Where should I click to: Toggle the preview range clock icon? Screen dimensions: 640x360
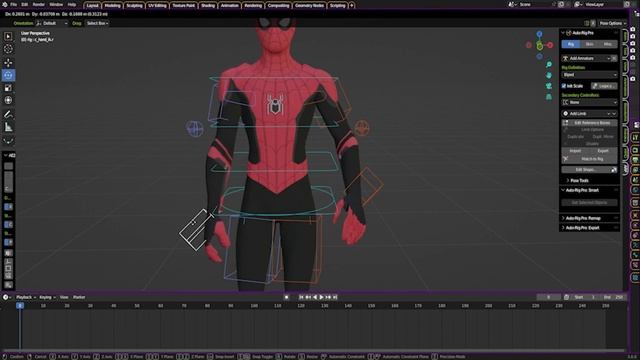567,297
